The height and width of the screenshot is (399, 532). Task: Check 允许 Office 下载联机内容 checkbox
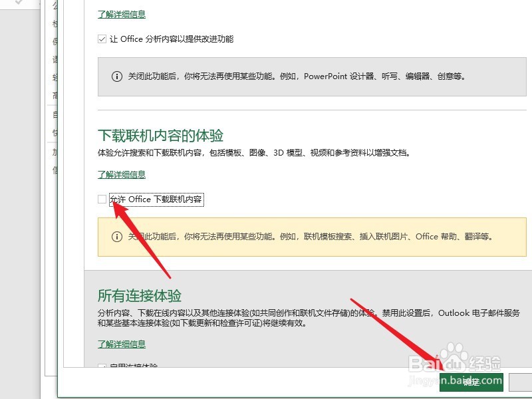click(102, 199)
